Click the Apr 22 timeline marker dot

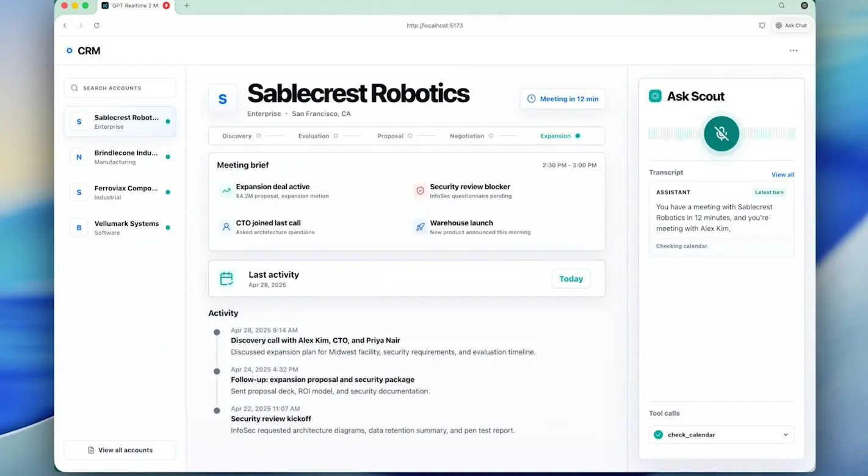tap(217, 411)
